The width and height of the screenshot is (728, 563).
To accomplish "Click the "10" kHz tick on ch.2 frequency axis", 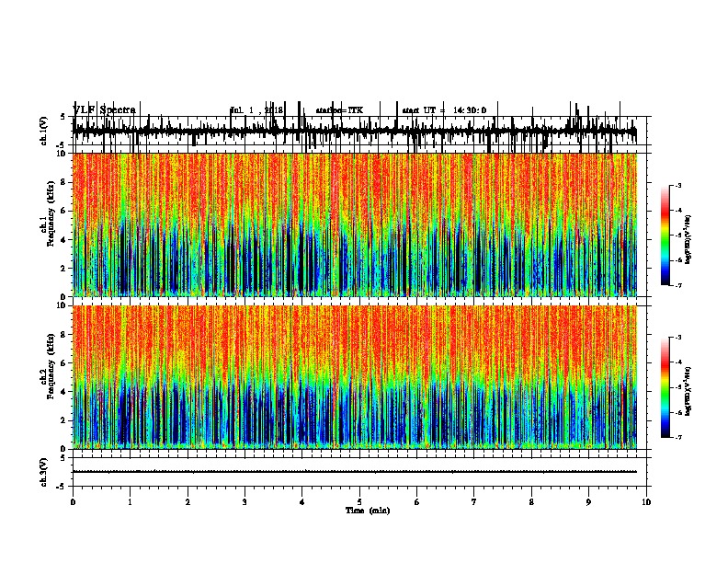I will (62, 305).
